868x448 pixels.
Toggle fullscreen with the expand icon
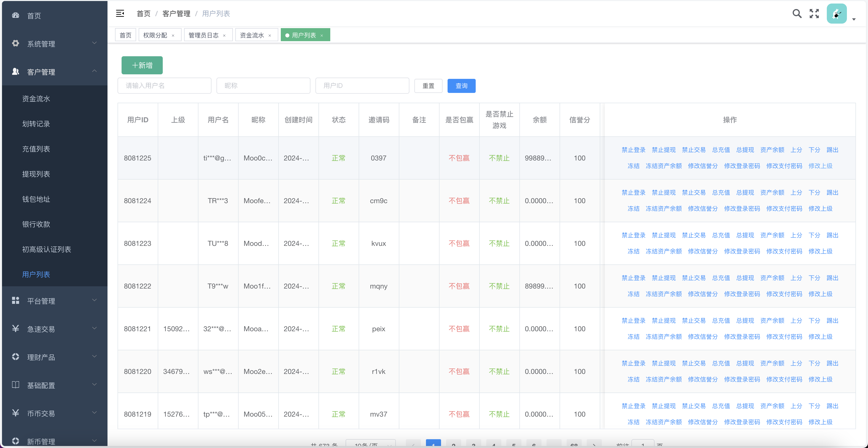point(814,14)
